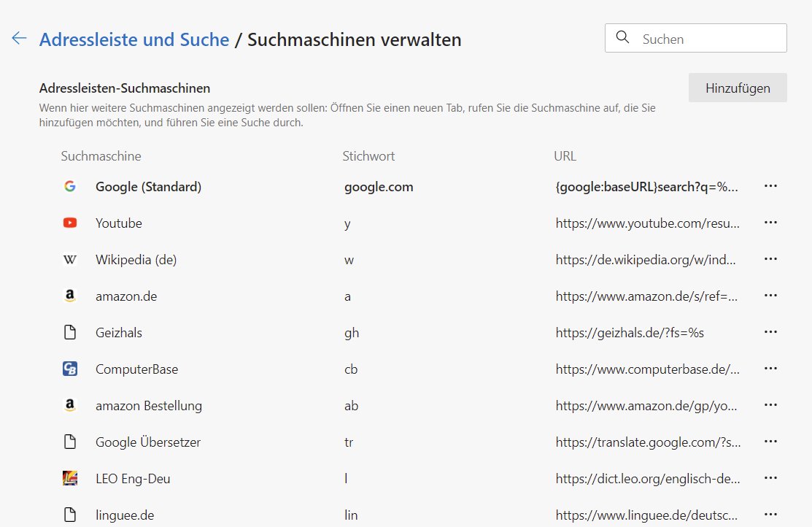Click the Adressleisten-Suchmaschinen heading

coord(125,88)
